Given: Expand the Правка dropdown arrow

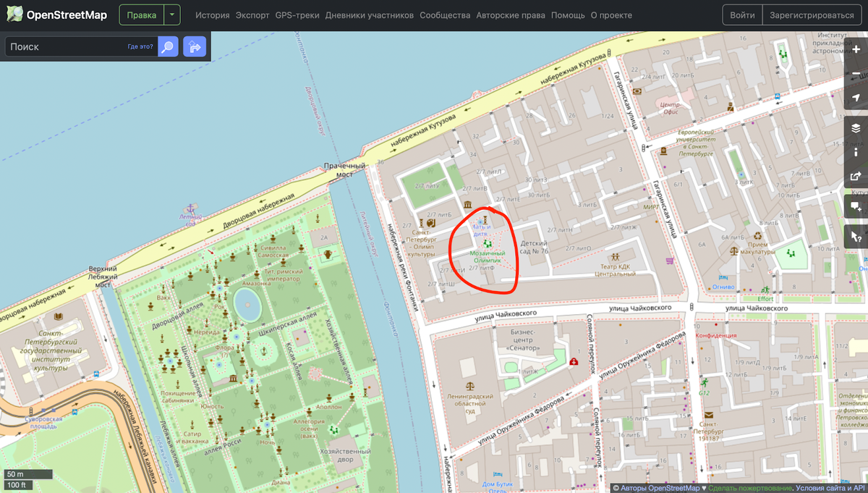Looking at the screenshot, I should (172, 14).
